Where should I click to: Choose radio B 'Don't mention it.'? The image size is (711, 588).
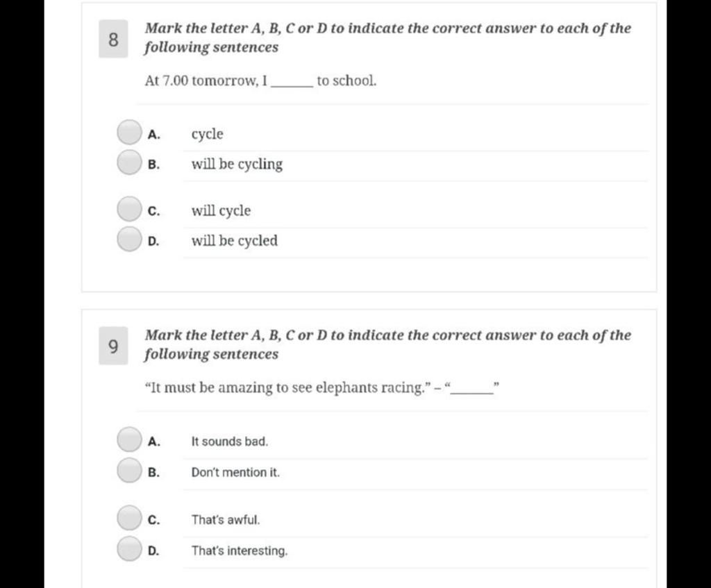click(129, 470)
